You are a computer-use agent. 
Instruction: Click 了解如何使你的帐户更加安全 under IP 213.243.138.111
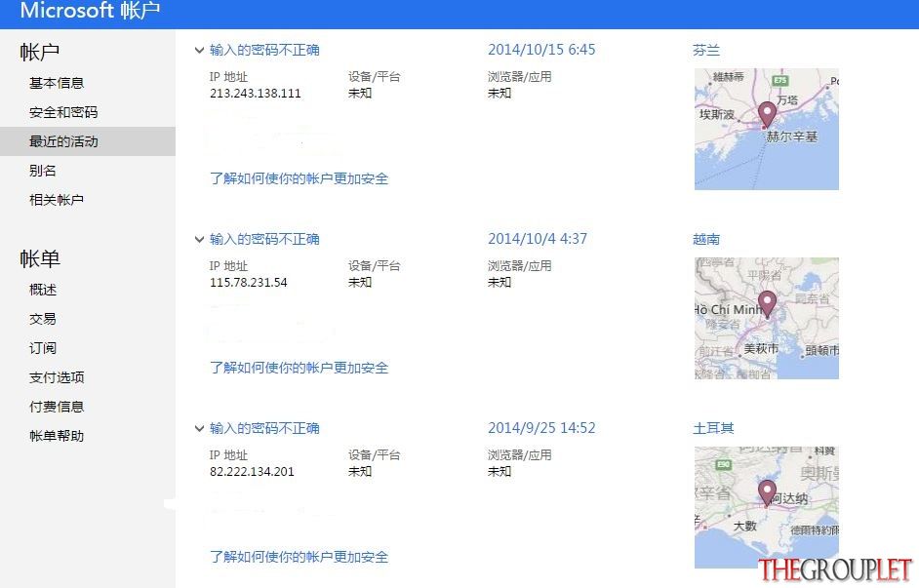pyautogui.click(x=299, y=178)
